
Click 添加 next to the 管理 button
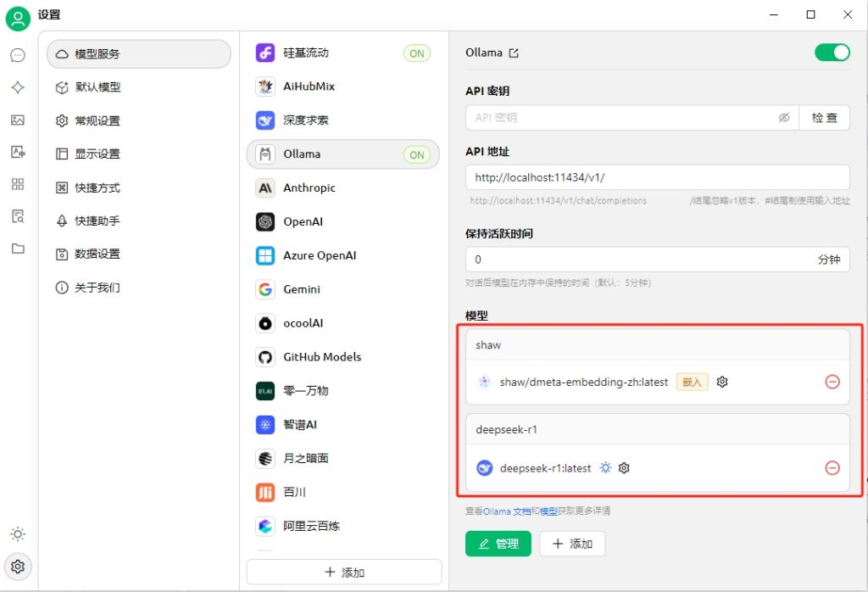[572, 544]
